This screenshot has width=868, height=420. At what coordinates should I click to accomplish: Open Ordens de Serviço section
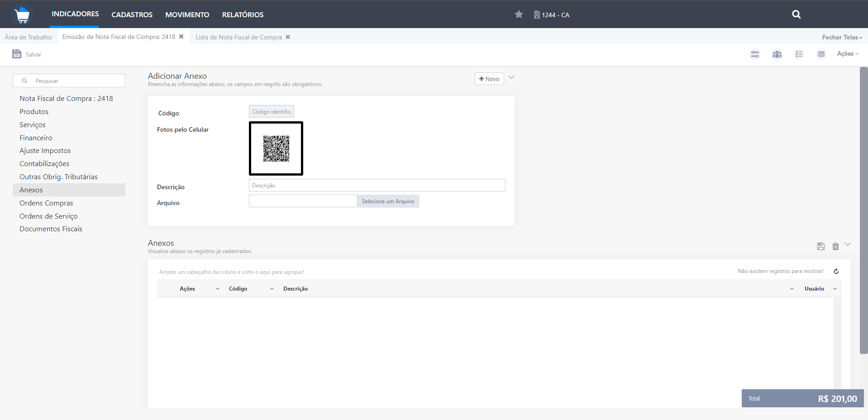[48, 216]
